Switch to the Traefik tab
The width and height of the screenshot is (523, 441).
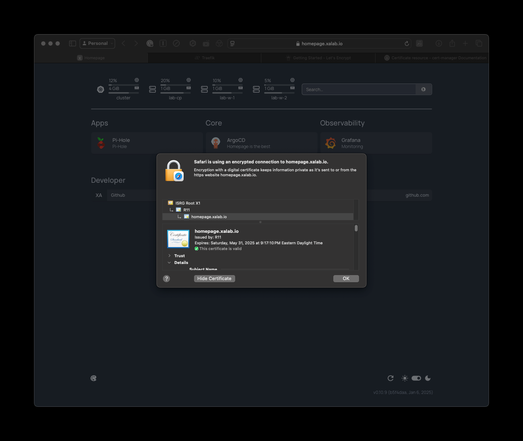(204, 58)
